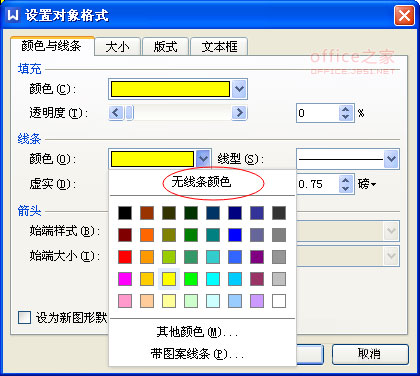Switch to the 版式 tab
Viewport: 420px width, 376px height.
click(165, 46)
